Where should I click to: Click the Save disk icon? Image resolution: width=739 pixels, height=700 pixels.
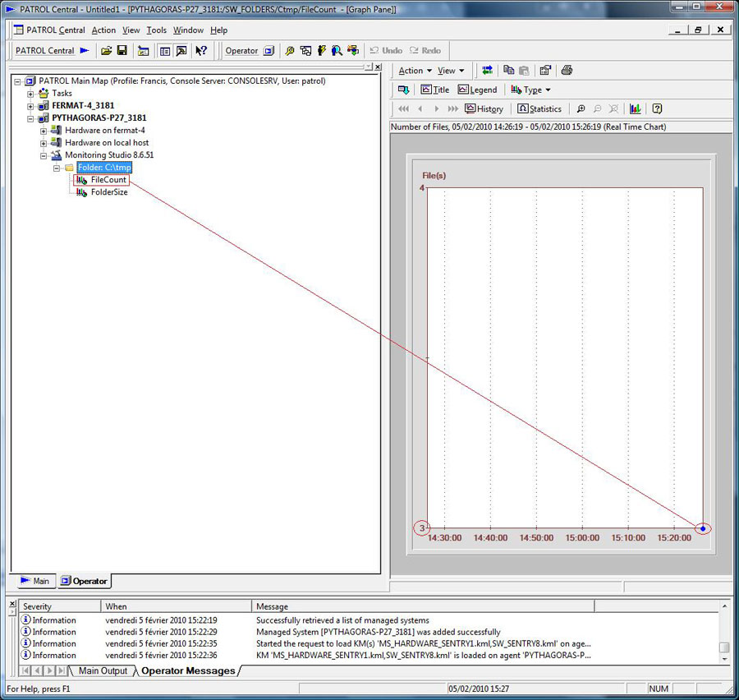point(122,51)
